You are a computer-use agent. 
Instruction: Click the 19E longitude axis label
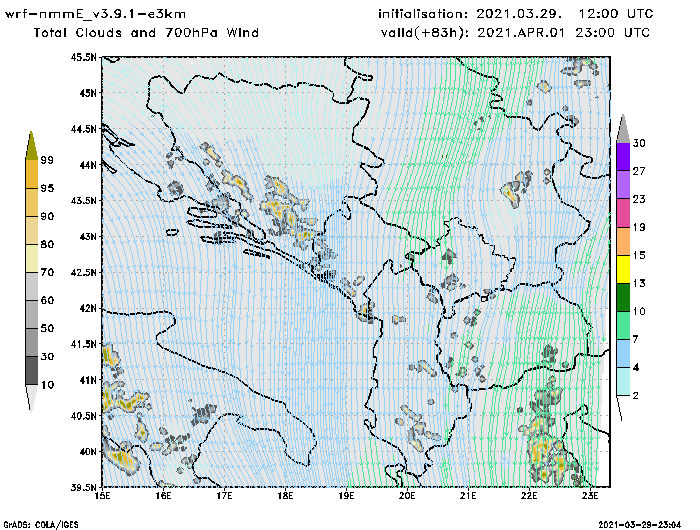(346, 496)
